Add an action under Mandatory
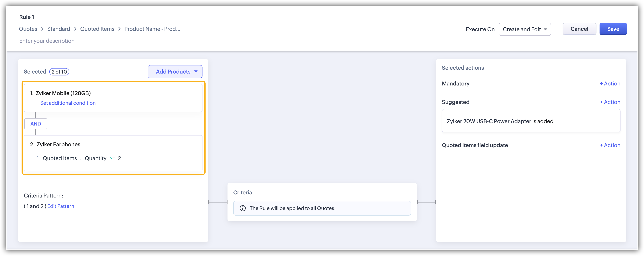The width and height of the screenshot is (644, 256). [x=610, y=84]
